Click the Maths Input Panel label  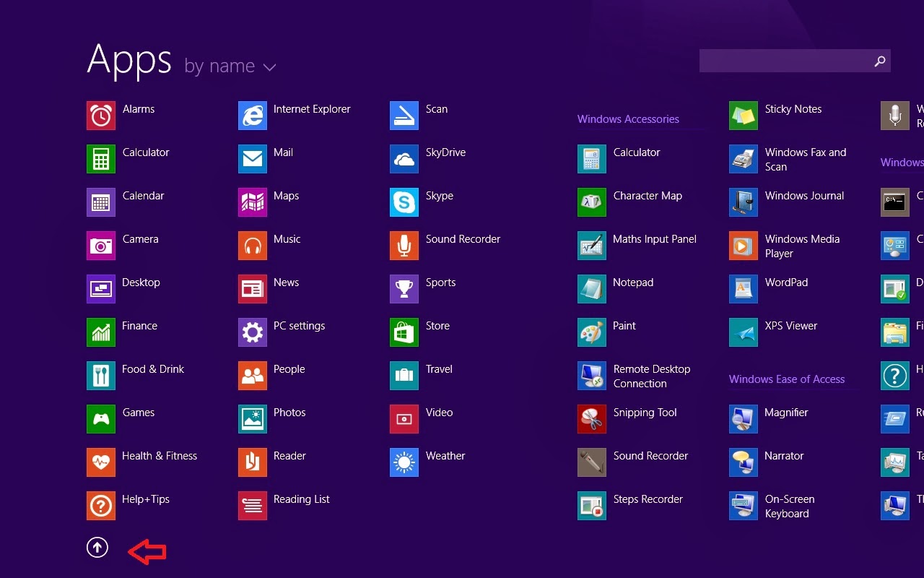[x=655, y=239]
